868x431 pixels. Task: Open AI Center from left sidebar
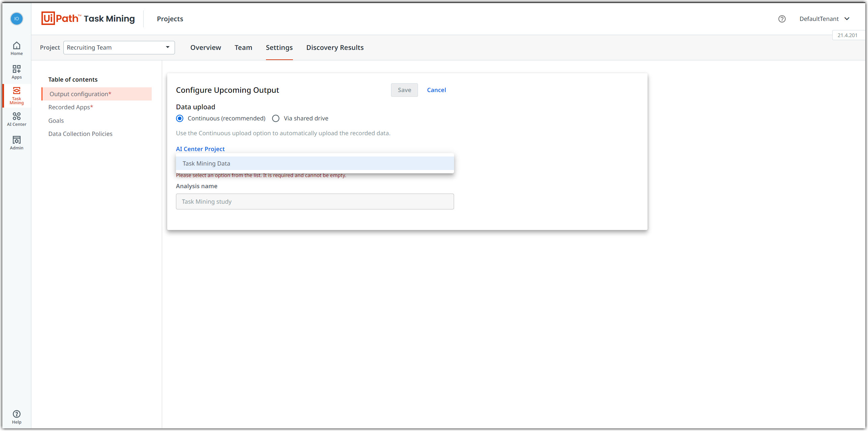(x=17, y=119)
